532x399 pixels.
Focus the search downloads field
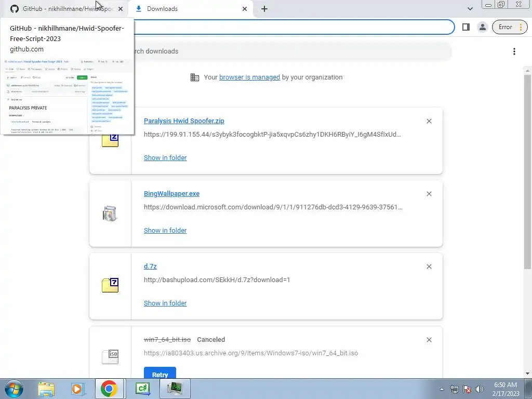pos(292,51)
